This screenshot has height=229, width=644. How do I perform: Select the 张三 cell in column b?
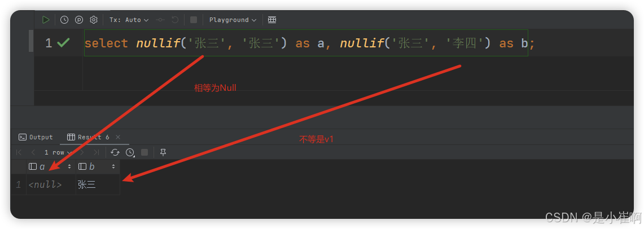click(98, 184)
